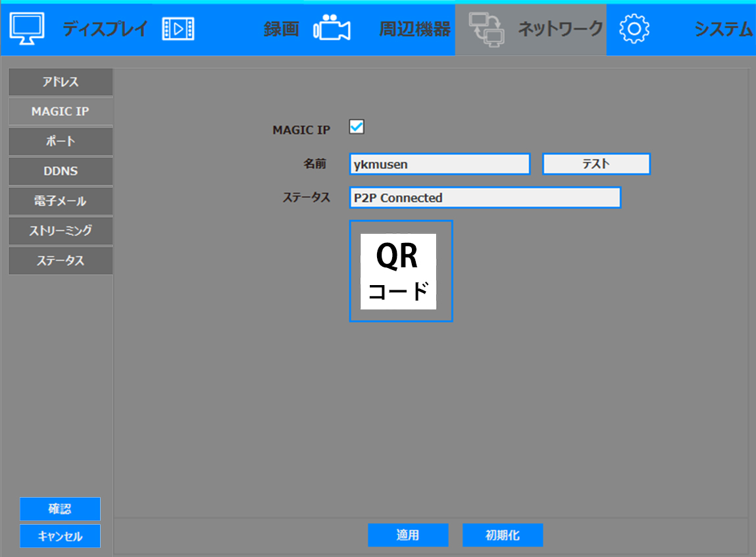
Task: Click the 適用 button
Action: 409,535
